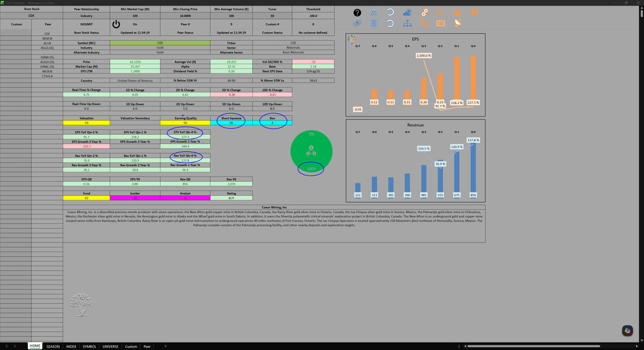This screenshot has width=644, height=350.
Task: Click the Price value 16.3320
Action: [135, 62]
